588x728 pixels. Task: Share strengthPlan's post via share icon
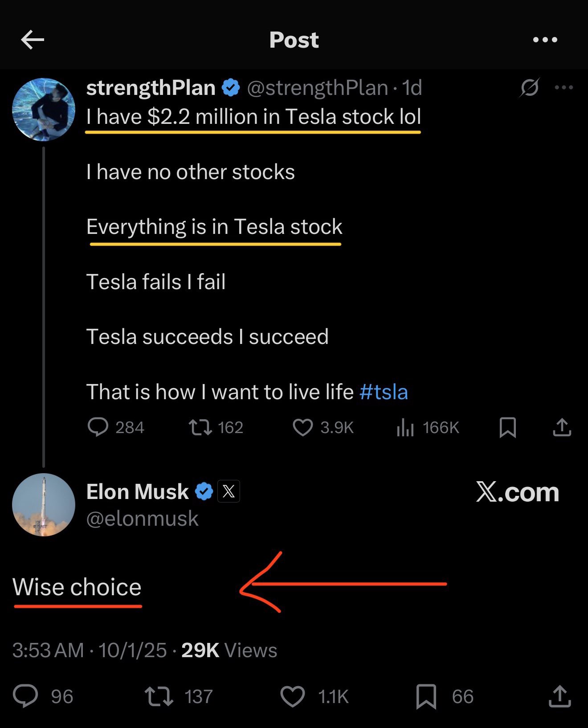click(x=562, y=427)
